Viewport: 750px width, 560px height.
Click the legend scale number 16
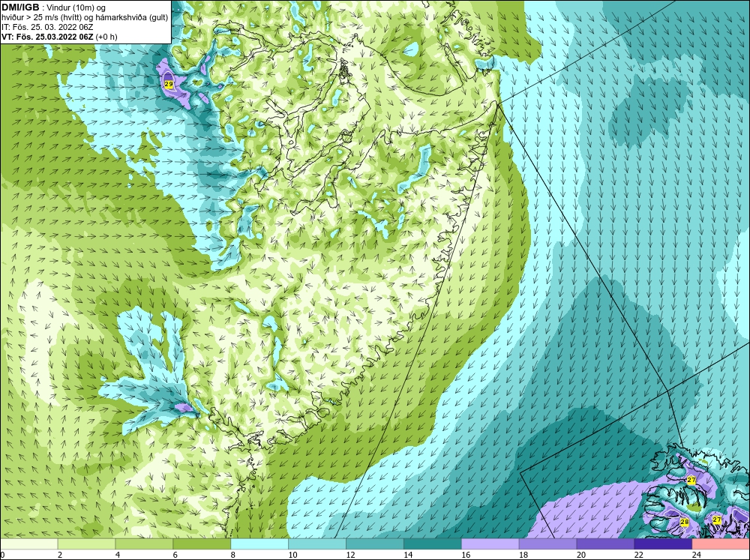coord(466,555)
